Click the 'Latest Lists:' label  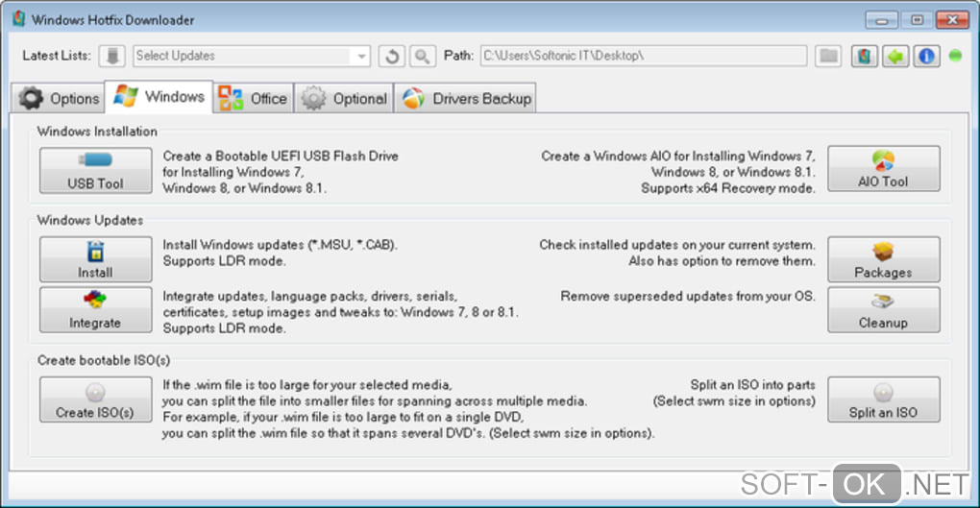coord(57,56)
